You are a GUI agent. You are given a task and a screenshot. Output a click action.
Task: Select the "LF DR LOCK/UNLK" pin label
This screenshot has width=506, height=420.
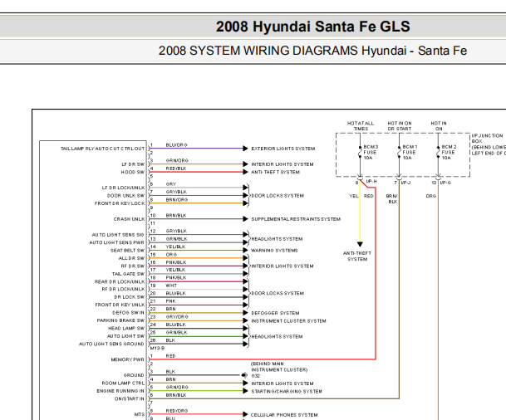point(123,188)
